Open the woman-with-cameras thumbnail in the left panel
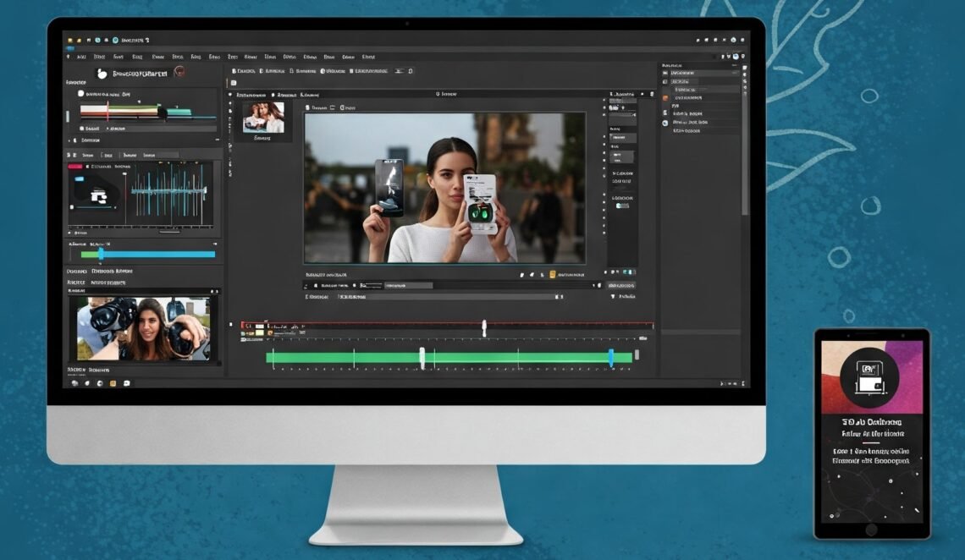 point(143,329)
